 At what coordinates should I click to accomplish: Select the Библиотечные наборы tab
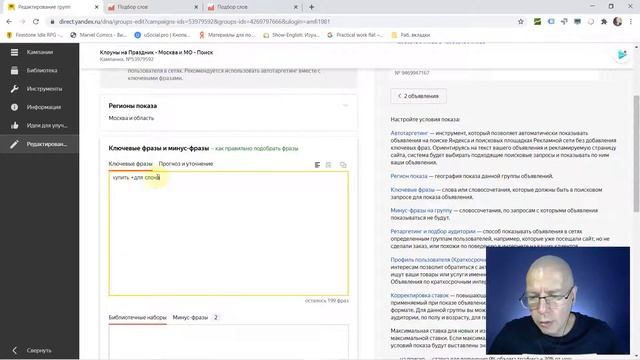pyautogui.click(x=138, y=317)
